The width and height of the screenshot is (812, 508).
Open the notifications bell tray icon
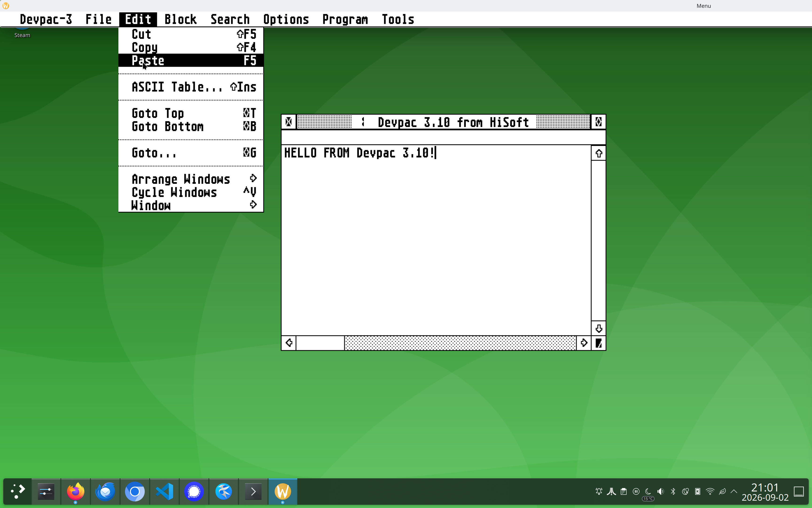(599, 492)
